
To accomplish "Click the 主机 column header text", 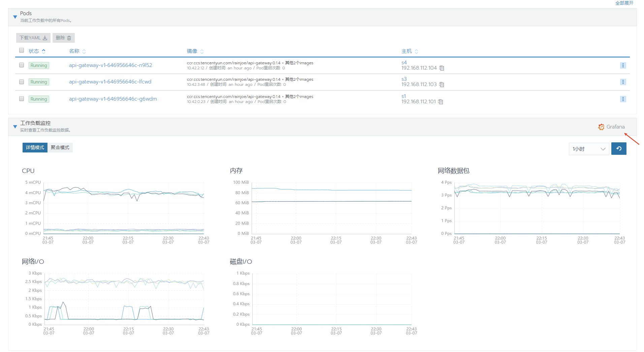I will point(407,51).
